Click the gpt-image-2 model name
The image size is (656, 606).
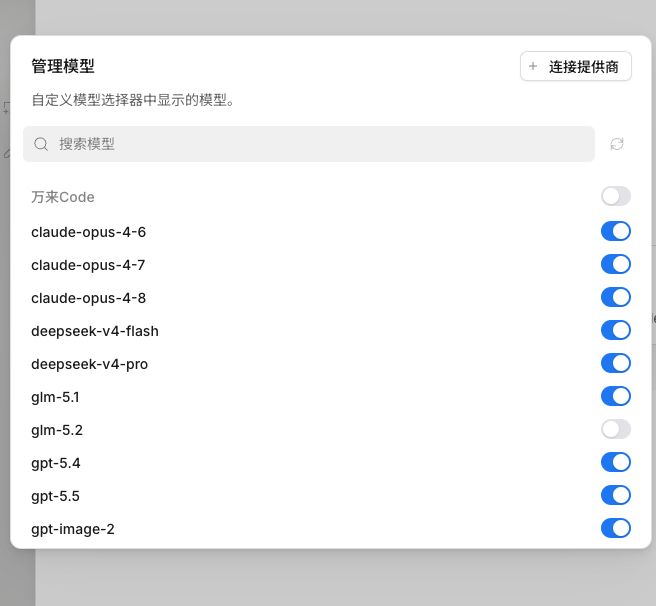[x=73, y=529]
